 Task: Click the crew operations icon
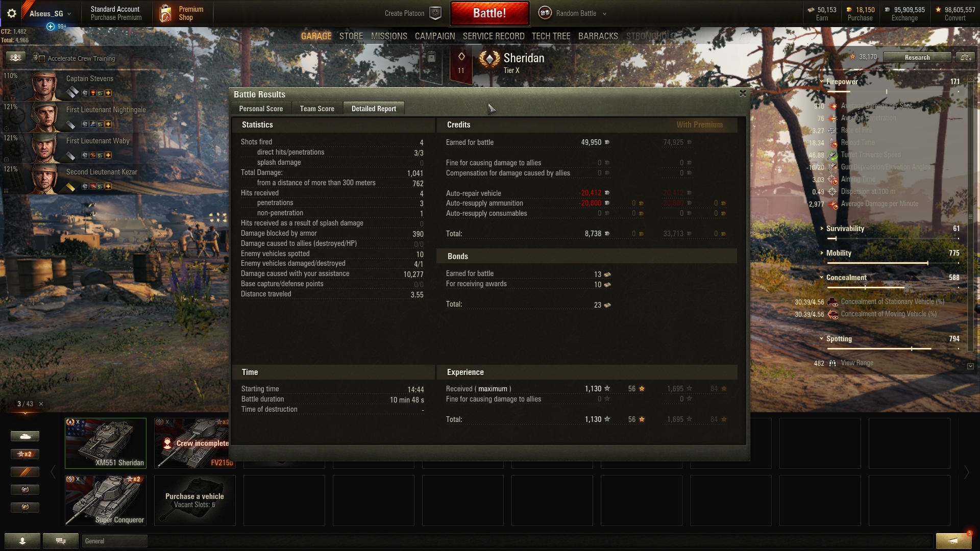[x=15, y=58]
